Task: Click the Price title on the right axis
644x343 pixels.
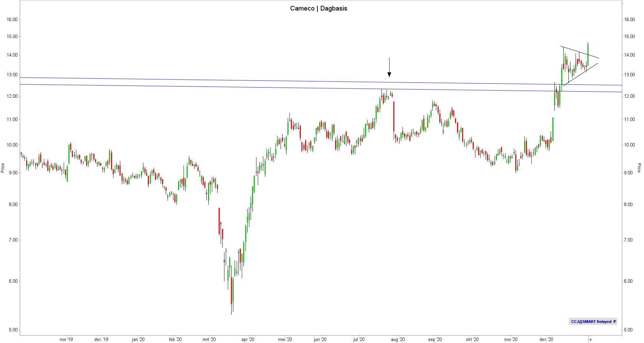Action: point(639,168)
